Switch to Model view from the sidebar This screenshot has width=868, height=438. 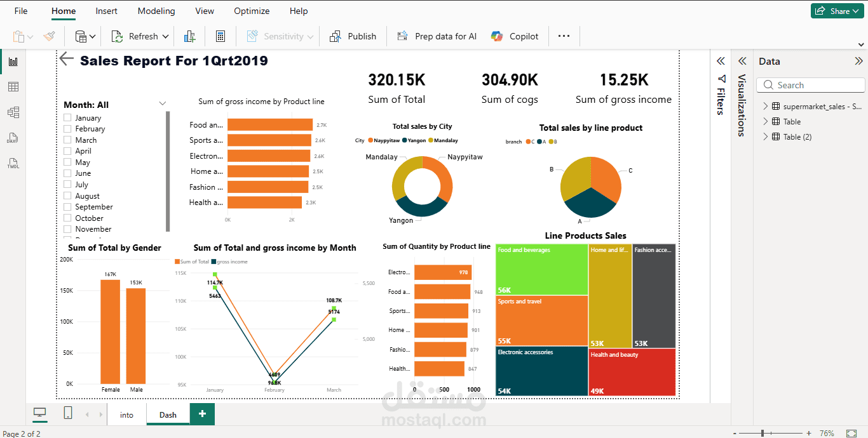13,112
